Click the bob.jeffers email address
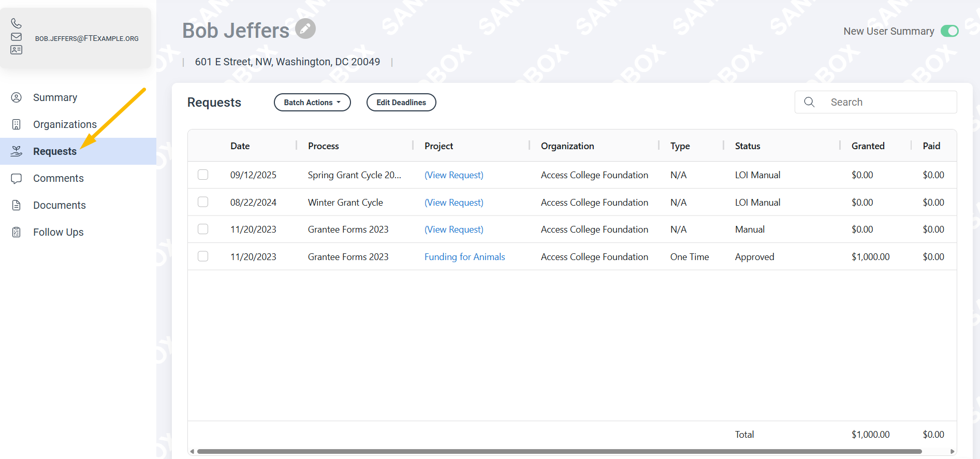Viewport: 980px width, 459px height. (x=87, y=38)
